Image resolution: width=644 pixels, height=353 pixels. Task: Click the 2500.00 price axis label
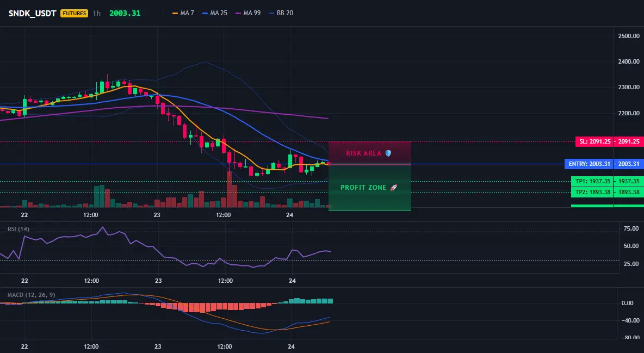629,36
